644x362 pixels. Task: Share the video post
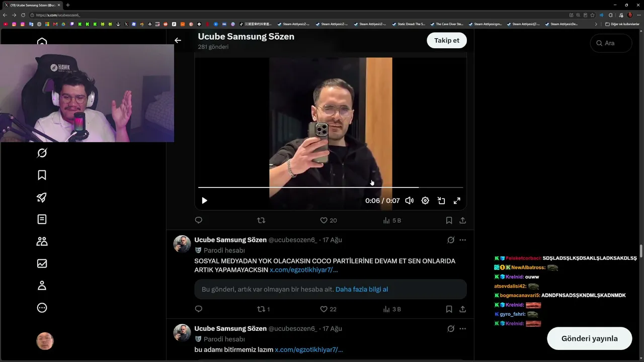click(x=462, y=220)
